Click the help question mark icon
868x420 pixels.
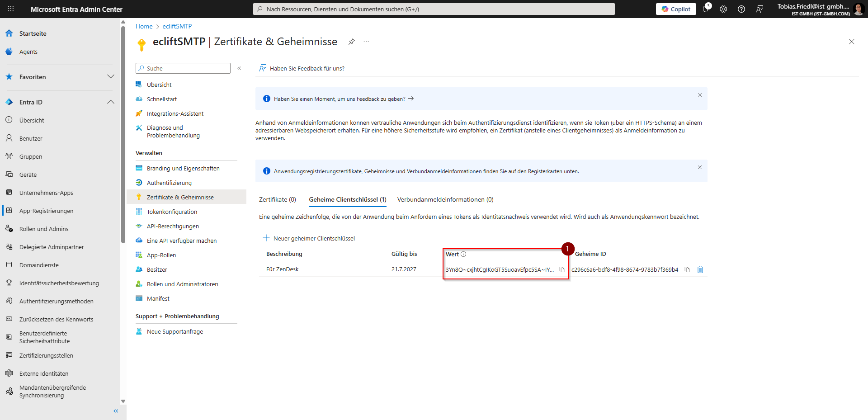(x=741, y=9)
